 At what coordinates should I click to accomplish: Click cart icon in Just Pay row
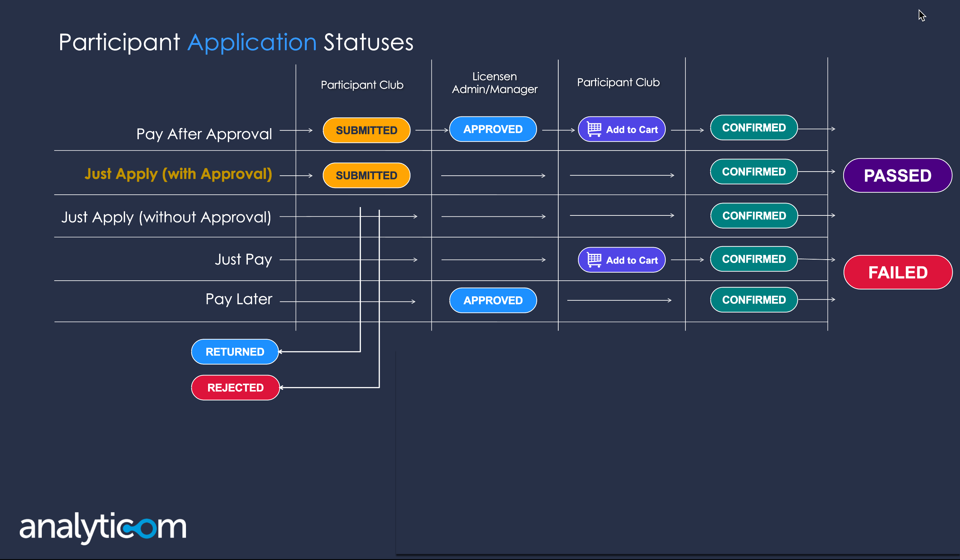click(594, 260)
